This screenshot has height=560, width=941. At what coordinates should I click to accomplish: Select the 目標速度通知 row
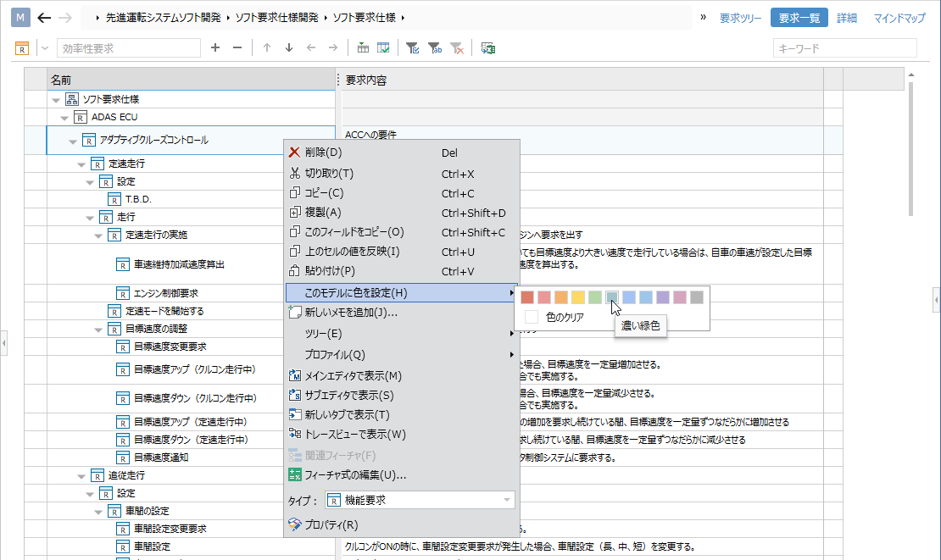(x=161, y=457)
